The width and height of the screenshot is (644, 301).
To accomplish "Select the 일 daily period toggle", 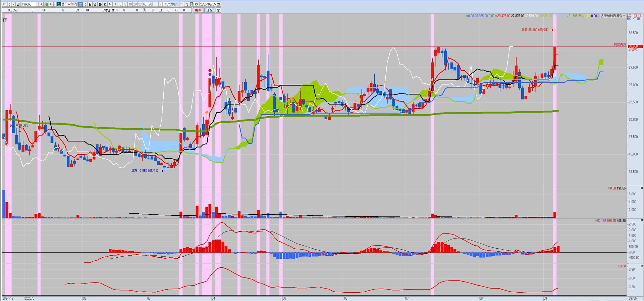I will pyautogui.click(x=80, y=4).
